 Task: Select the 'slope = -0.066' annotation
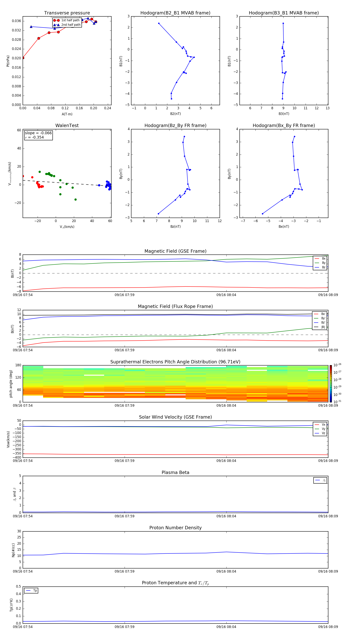tap(38, 133)
